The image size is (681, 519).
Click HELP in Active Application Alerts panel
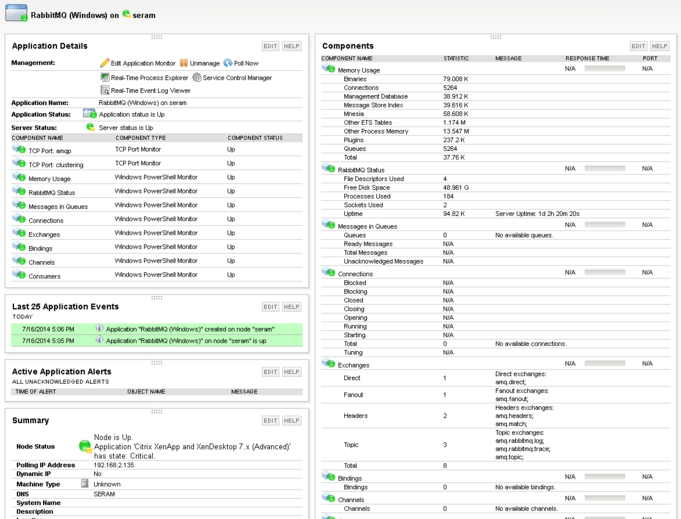pos(291,372)
